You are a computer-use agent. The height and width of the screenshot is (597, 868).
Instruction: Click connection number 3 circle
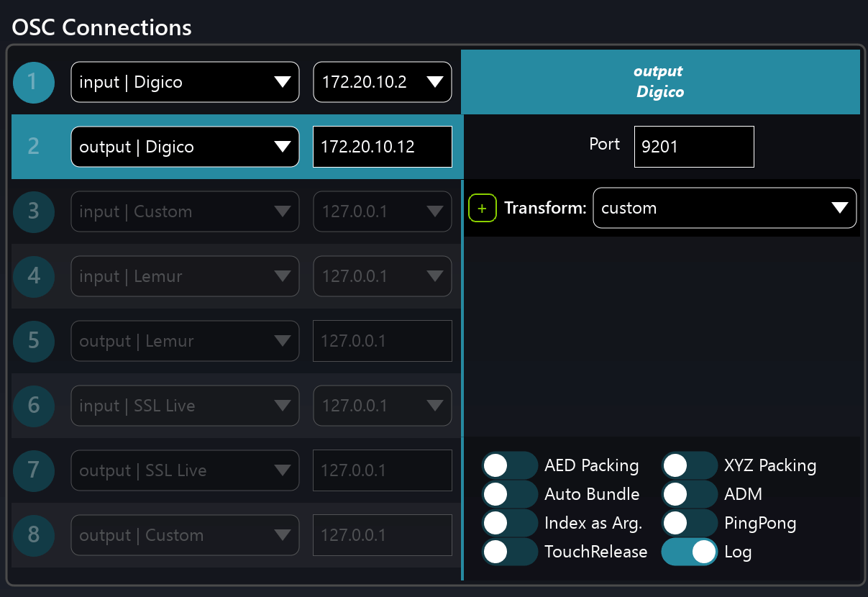pyautogui.click(x=34, y=211)
